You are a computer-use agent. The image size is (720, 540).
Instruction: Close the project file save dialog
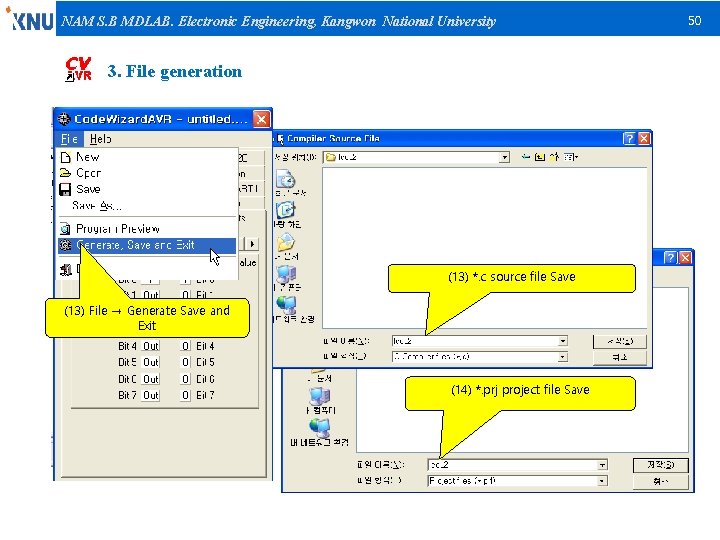pyautogui.click(x=685, y=258)
